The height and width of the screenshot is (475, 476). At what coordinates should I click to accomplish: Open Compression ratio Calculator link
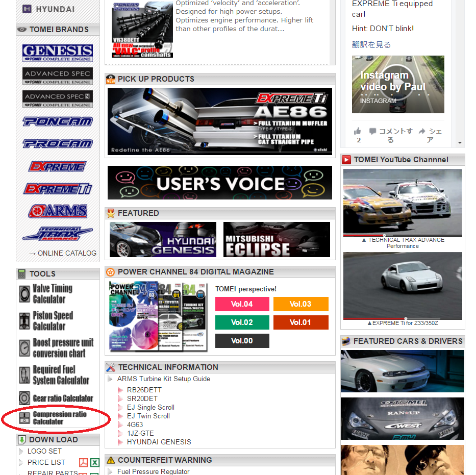click(x=60, y=418)
